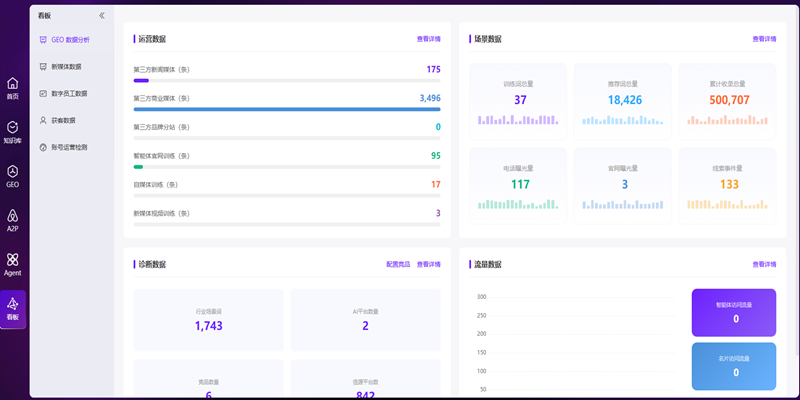Click 配置竞品 in the 诊断数据 panel
Image resolution: width=800 pixels, height=400 pixels.
click(x=398, y=265)
